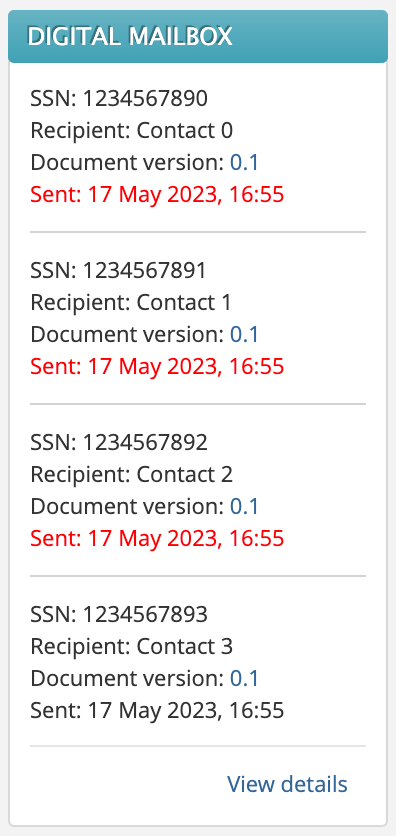Click Document version label for Contact 3

tap(127, 678)
